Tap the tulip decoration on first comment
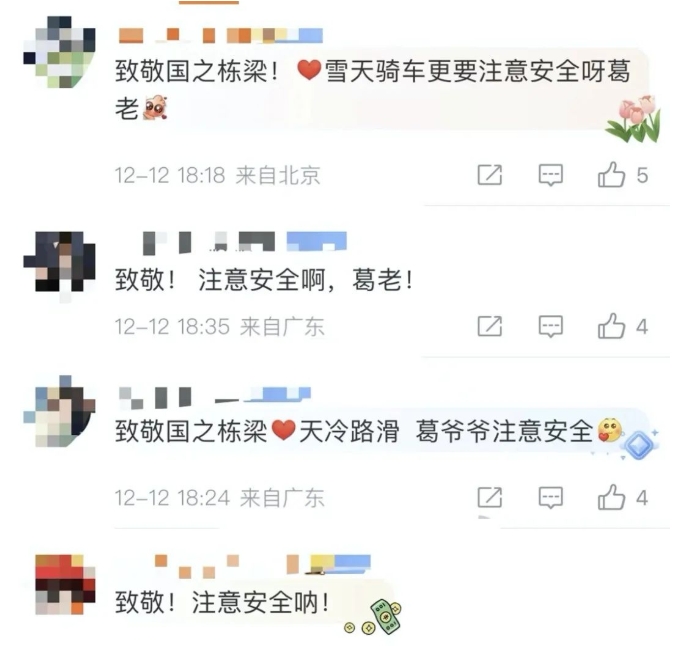 (x=634, y=119)
